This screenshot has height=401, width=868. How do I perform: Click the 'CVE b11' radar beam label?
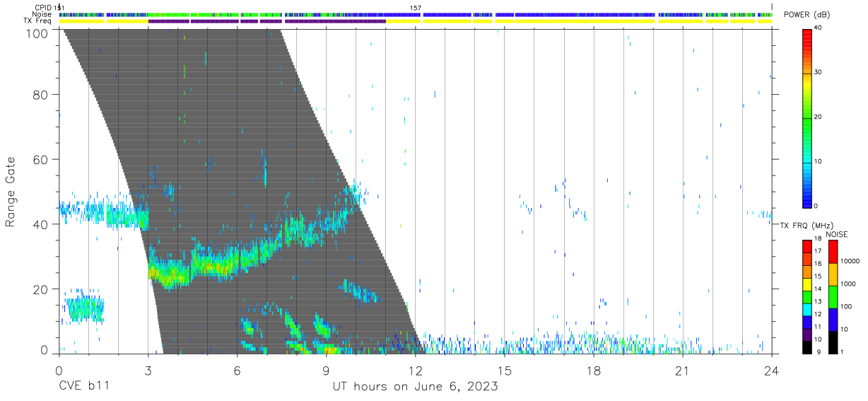(x=83, y=387)
